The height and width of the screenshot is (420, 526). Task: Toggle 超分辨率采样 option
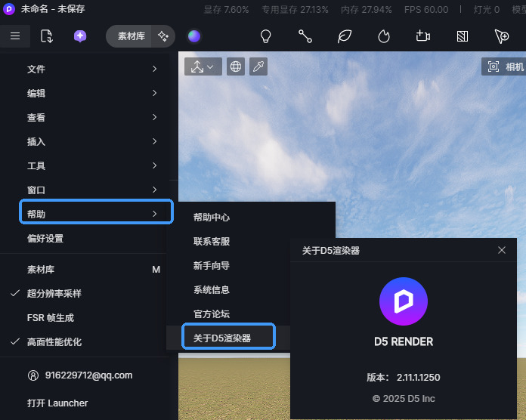pos(54,293)
